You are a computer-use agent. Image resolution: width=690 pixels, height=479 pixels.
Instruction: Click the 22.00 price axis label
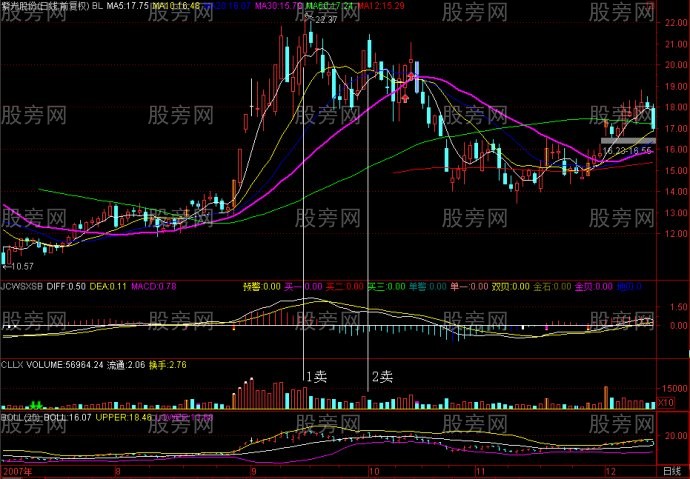(676, 23)
